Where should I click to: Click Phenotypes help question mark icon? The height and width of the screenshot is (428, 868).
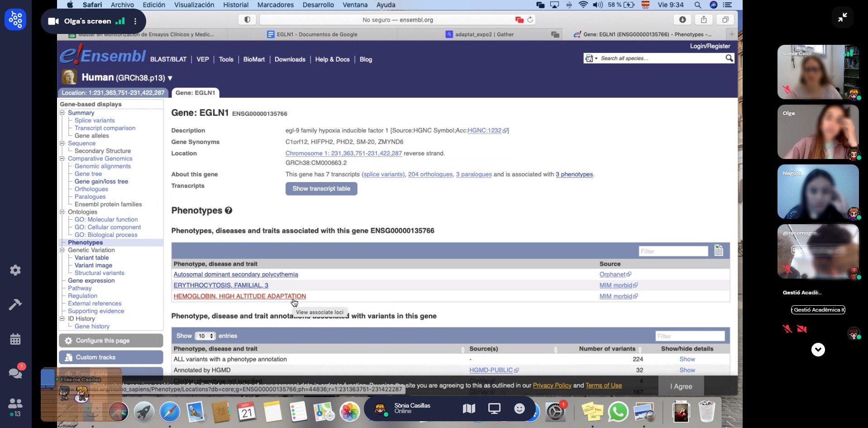229,210
